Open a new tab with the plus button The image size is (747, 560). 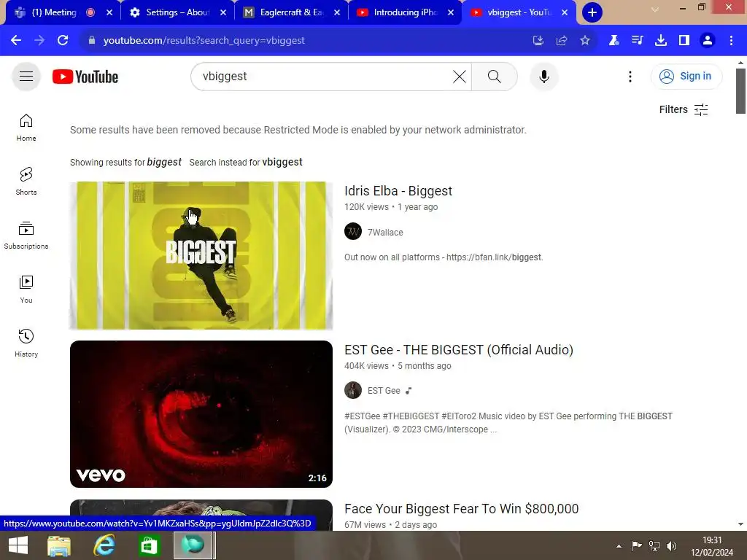pyautogui.click(x=592, y=12)
